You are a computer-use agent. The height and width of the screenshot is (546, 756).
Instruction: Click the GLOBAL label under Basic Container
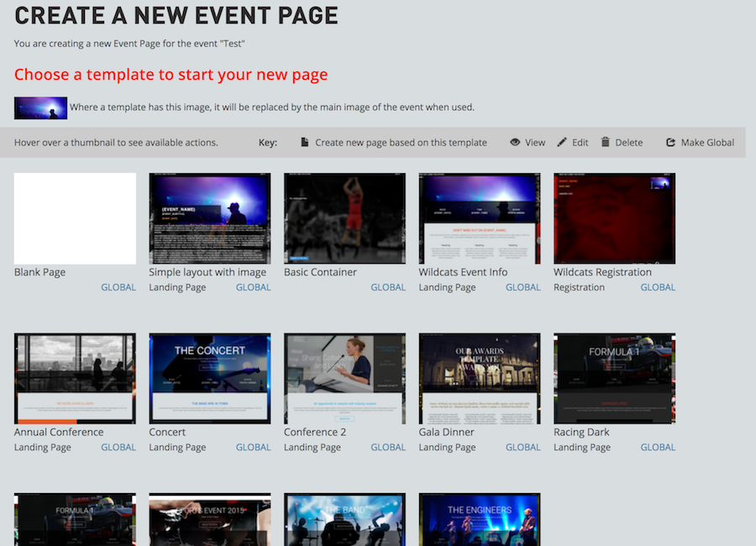(388, 287)
